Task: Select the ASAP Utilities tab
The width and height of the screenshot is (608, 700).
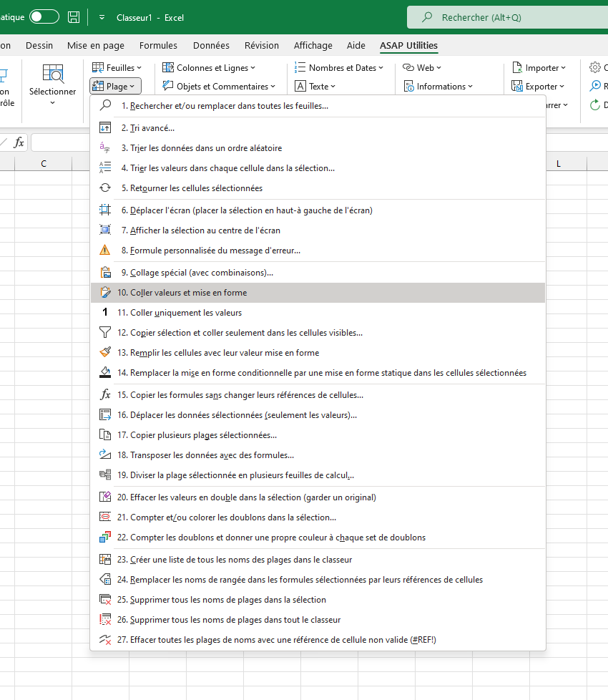Action: (x=408, y=45)
